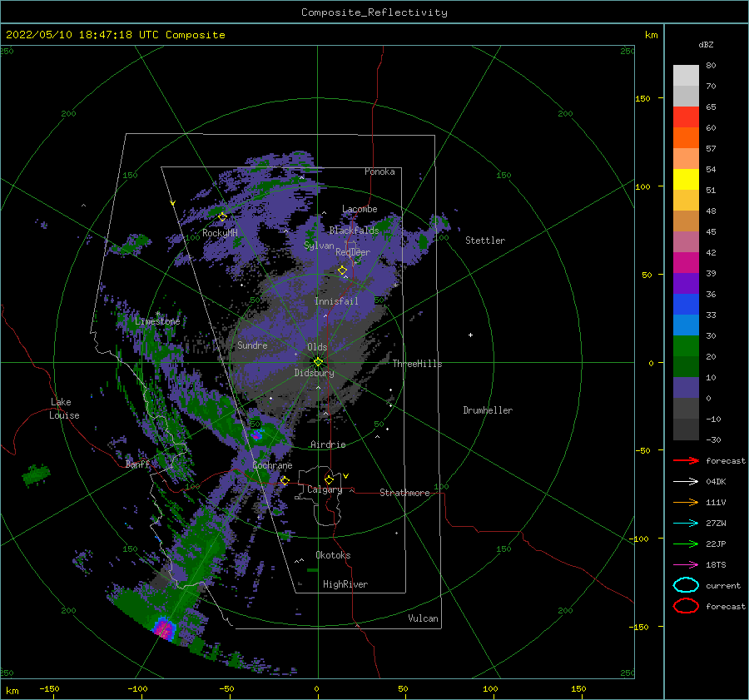The image size is (749, 700).
Task: Click the Cochrane label
Action: pyautogui.click(x=272, y=465)
